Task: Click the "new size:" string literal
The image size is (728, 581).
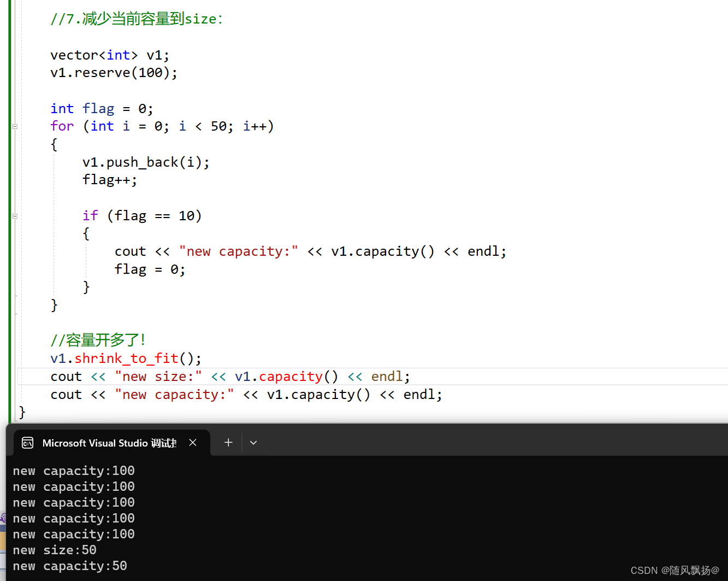Action: (x=158, y=377)
